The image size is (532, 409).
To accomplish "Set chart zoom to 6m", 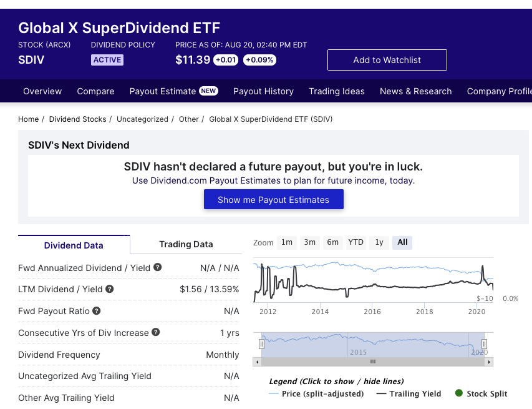I will pos(332,242).
